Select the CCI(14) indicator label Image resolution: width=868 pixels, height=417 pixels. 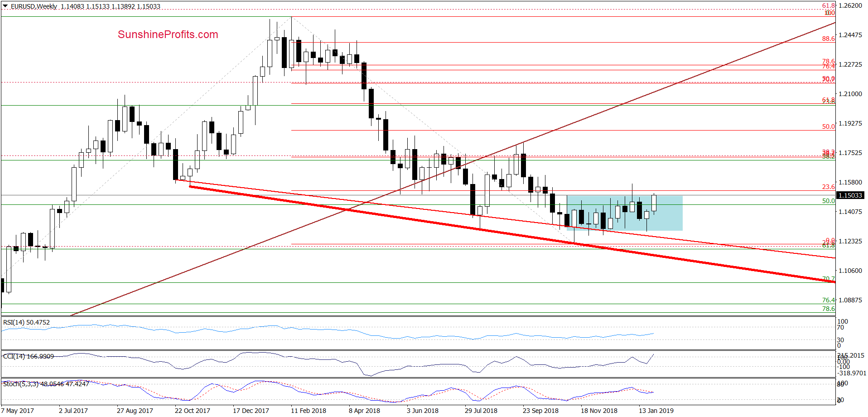point(29,356)
